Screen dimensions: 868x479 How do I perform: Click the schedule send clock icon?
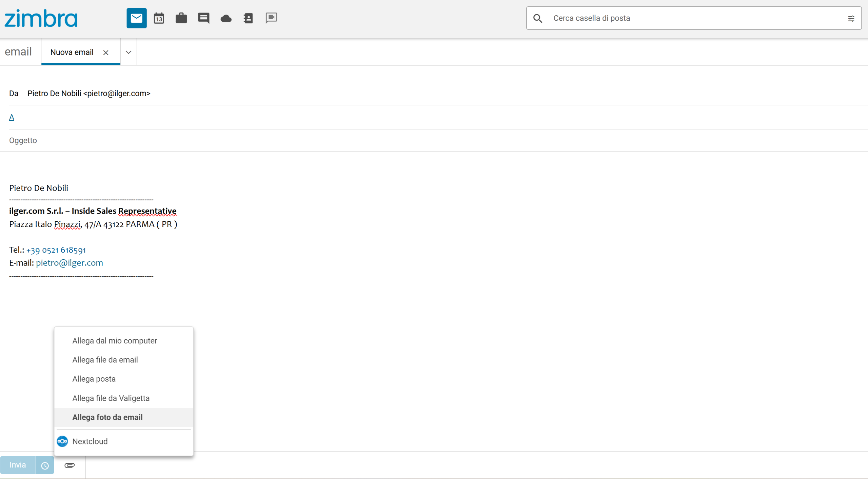(45, 465)
